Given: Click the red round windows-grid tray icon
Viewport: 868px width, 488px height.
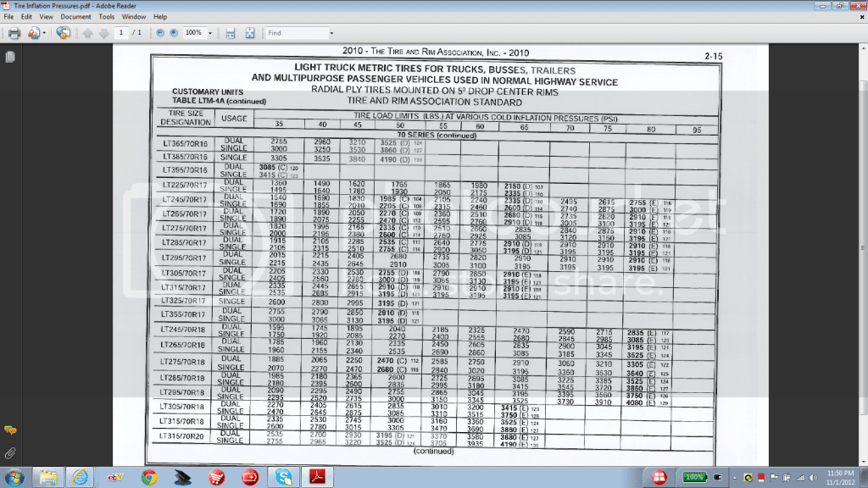Looking at the screenshot, I should 659,478.
